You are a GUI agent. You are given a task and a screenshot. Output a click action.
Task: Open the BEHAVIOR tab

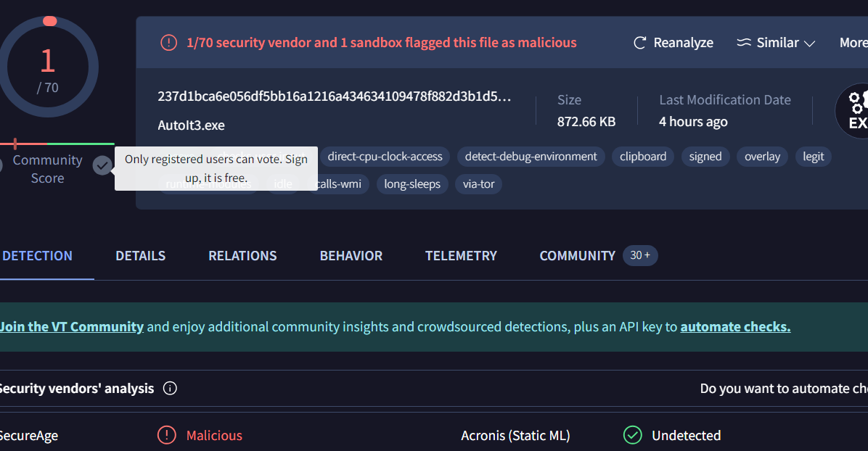pos(351,256)
